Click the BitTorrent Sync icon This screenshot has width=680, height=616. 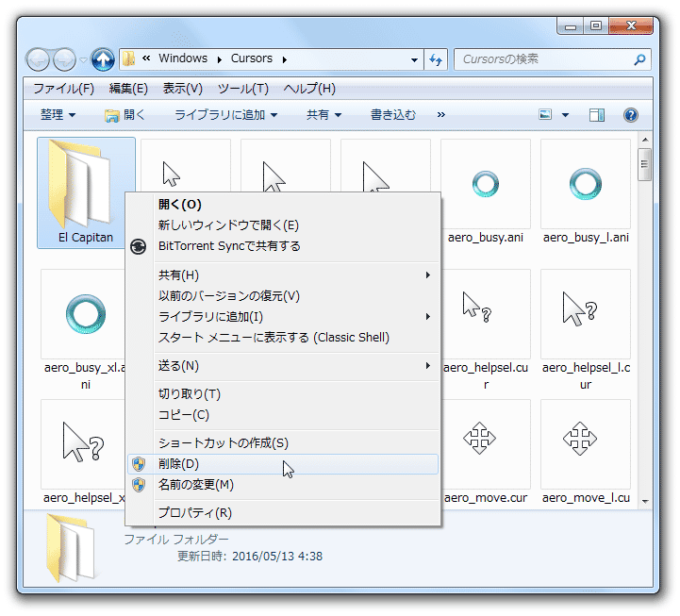[x=139, y=246]
